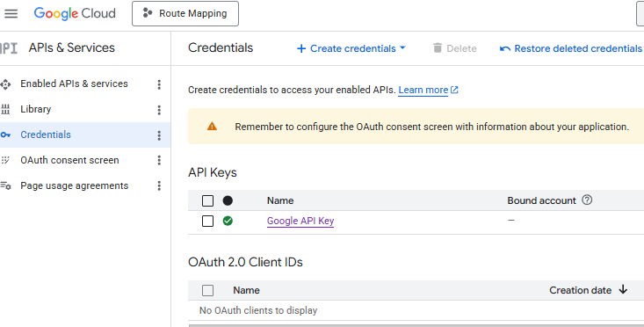Viewport: 644px width, 327px height.
Task: Click the external link icon after Learn more
Action: [x=454, y=90]
